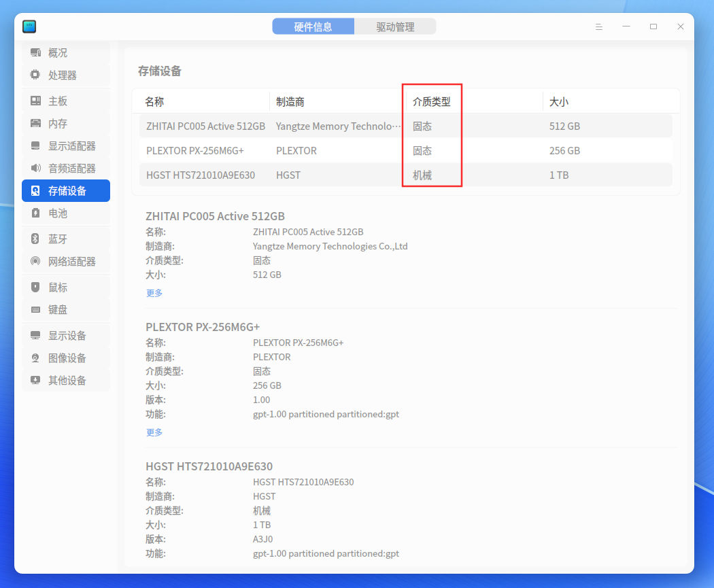Screen dimensions: 714x588
Task: Select the 电池 battery icon
Action: click(x=35, y=213)
